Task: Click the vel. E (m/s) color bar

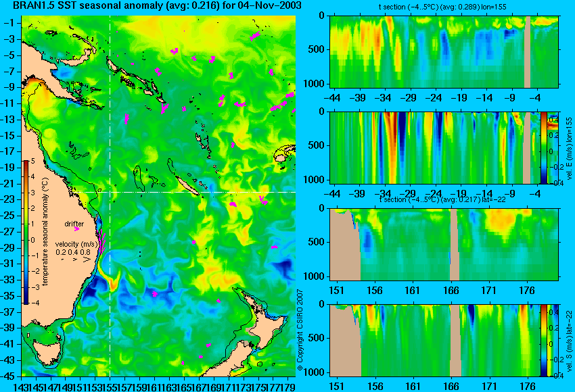Action: click(543, 147)
